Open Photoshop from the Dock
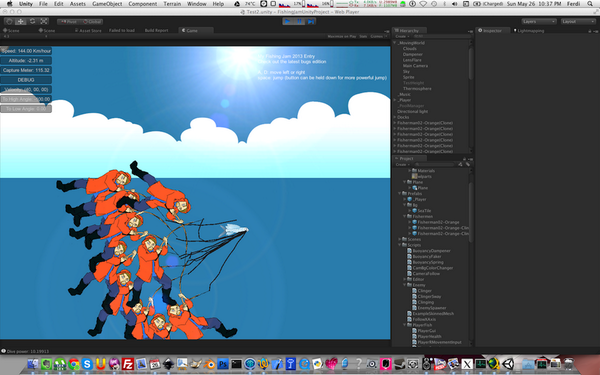The width and height of the screenshot is (600, 375). pyautogui.click(x=223, y=364)
